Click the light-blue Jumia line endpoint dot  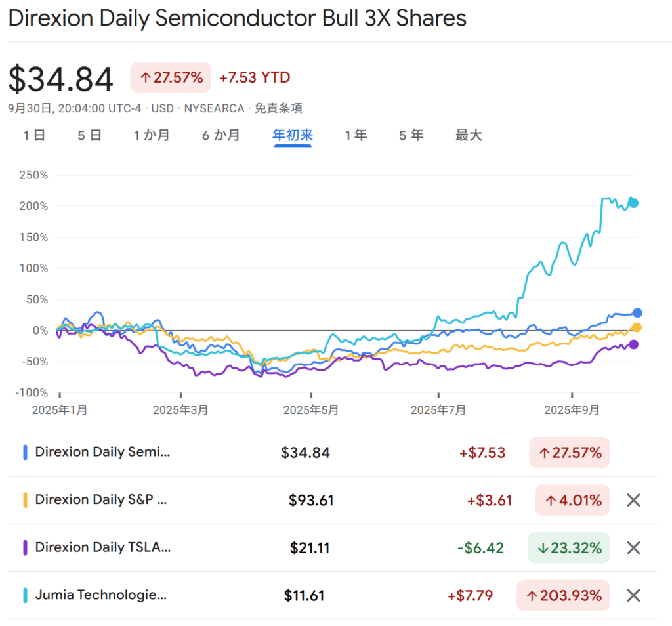tap(634, 203)
